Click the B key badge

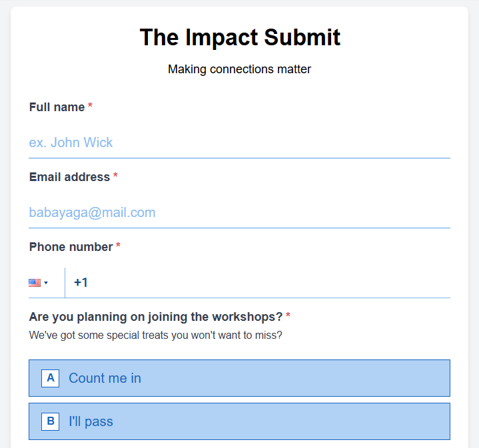[x=51, y=421]
